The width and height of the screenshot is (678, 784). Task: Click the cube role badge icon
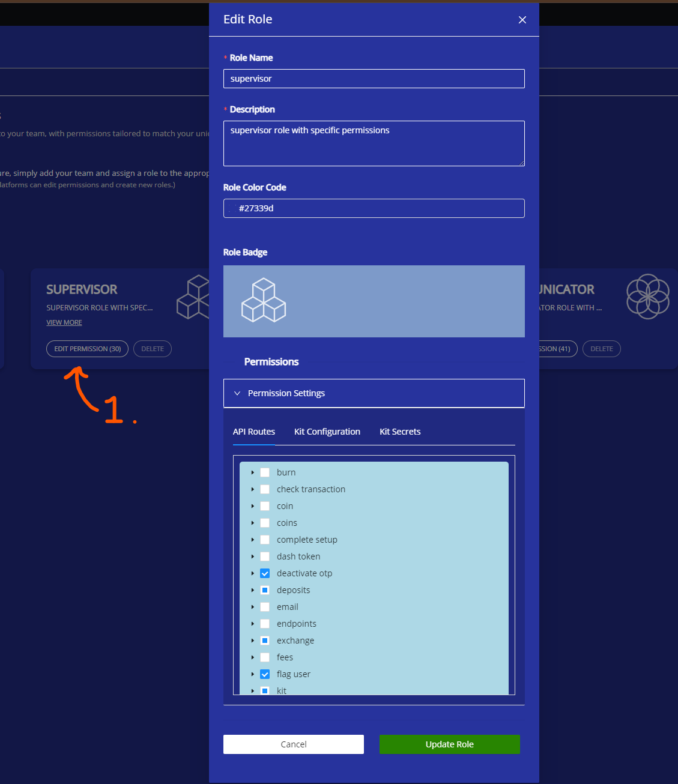(x=264, y=300)
